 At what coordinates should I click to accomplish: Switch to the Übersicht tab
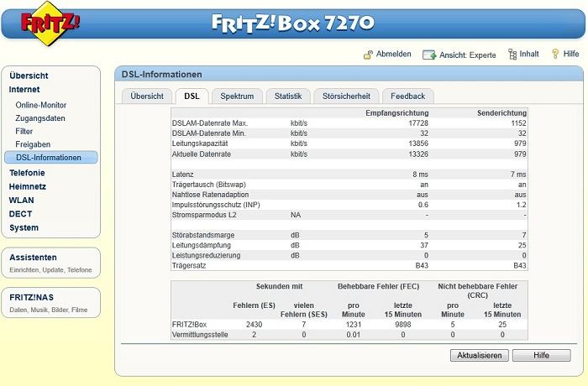pos(147,96)
